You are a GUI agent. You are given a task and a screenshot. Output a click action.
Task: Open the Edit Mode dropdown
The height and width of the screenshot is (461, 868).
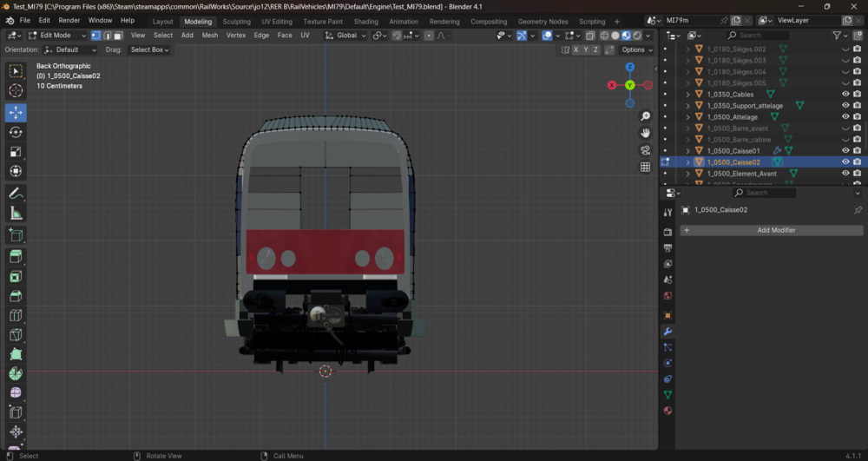coord(57,36)
